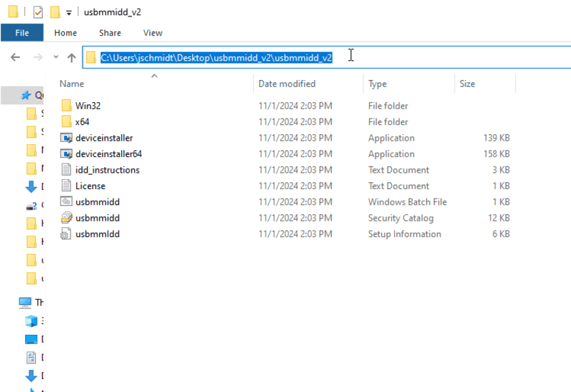This screenshot has width=571, height=392.
Task: Select the usbmmIdd setup information icon
Action: 66,233
